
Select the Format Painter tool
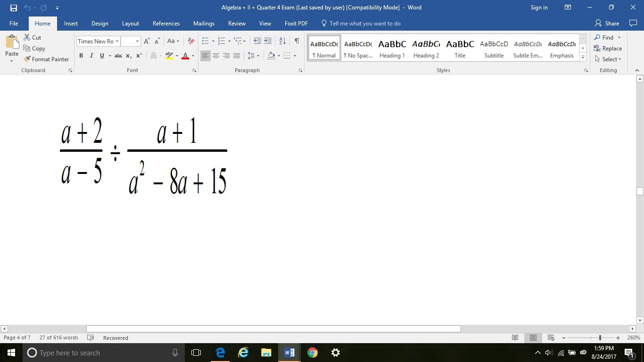(x=46, y=59)
